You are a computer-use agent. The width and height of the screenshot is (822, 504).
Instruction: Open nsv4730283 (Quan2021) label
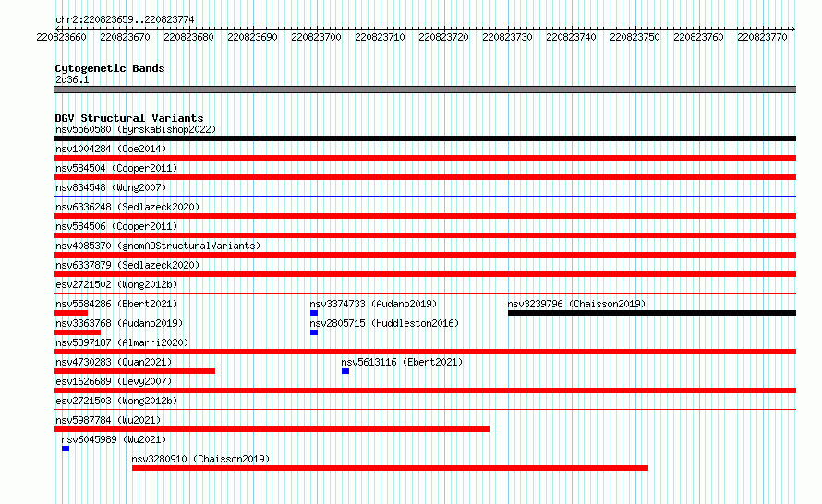114,362
